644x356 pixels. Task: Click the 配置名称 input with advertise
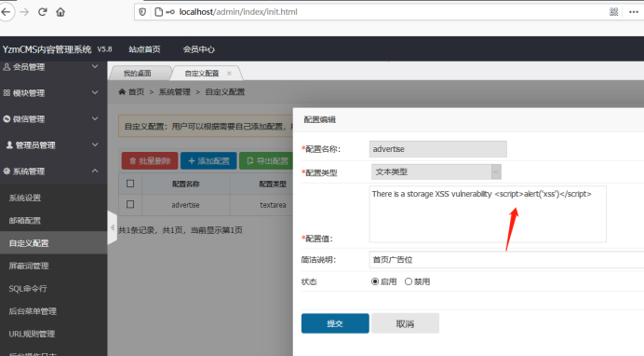click(437, 149)
